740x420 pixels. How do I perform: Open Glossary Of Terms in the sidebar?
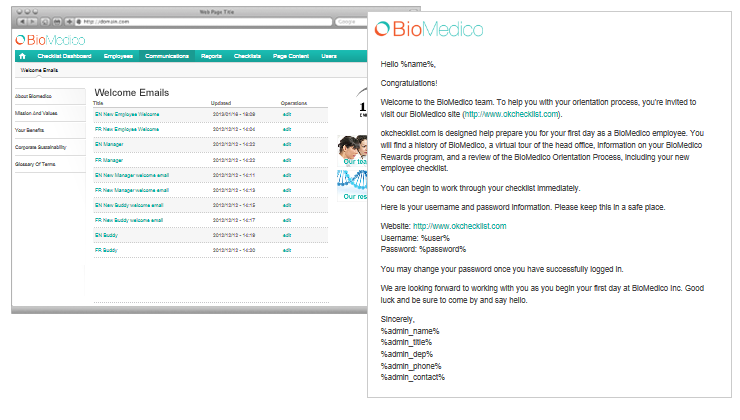click(x=35, y=164)
